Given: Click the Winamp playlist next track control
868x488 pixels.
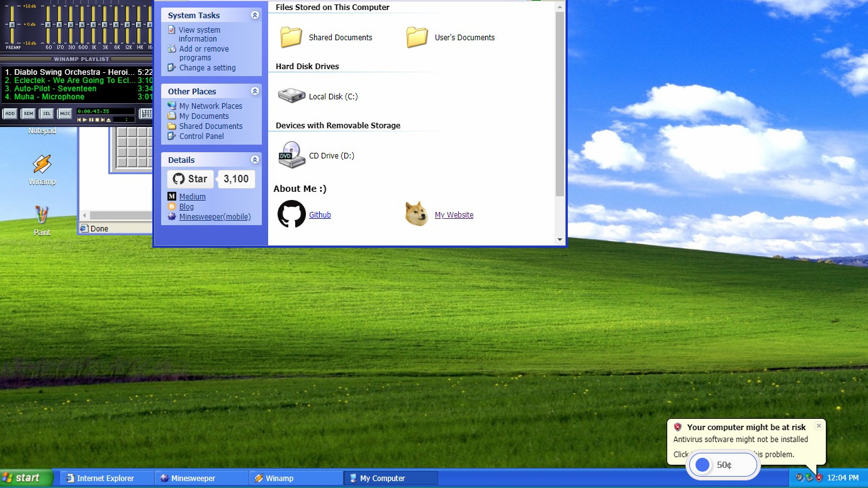Looking at the screenshot, I should click(x=103, y=120).
